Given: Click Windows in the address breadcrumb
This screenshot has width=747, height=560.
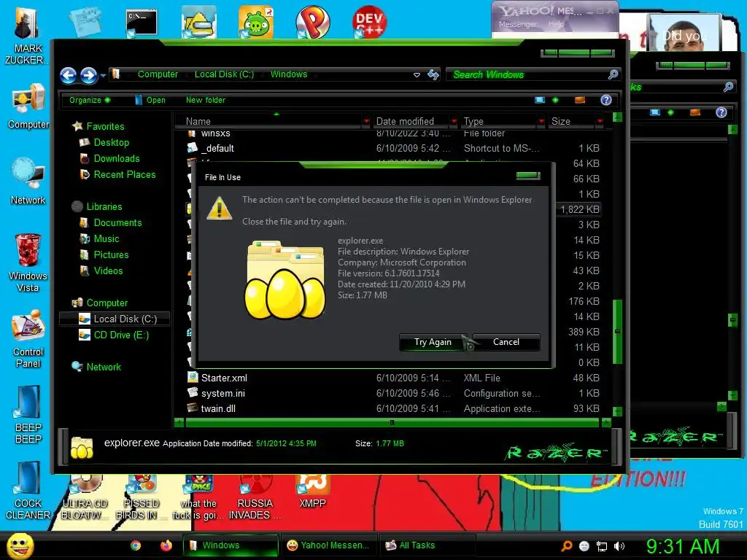Looking at the screenshot, I should point(289,74).
